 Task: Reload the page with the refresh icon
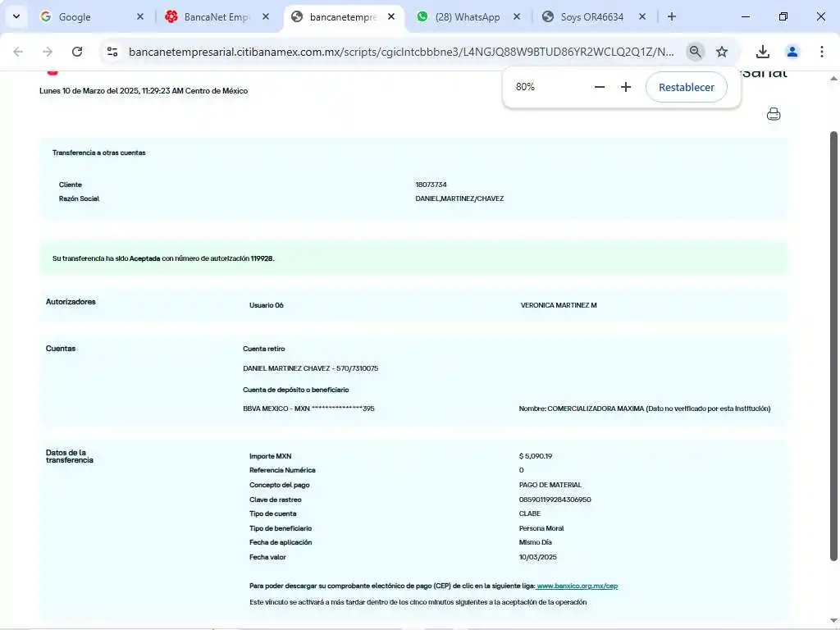pyautogui.click(x=77, y=52)
